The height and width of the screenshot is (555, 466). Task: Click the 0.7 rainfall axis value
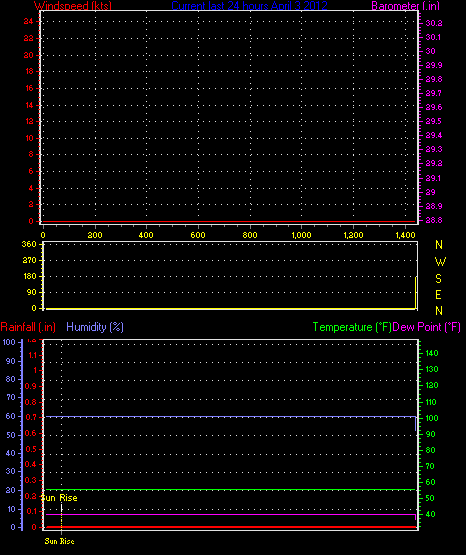click(31, 418)
